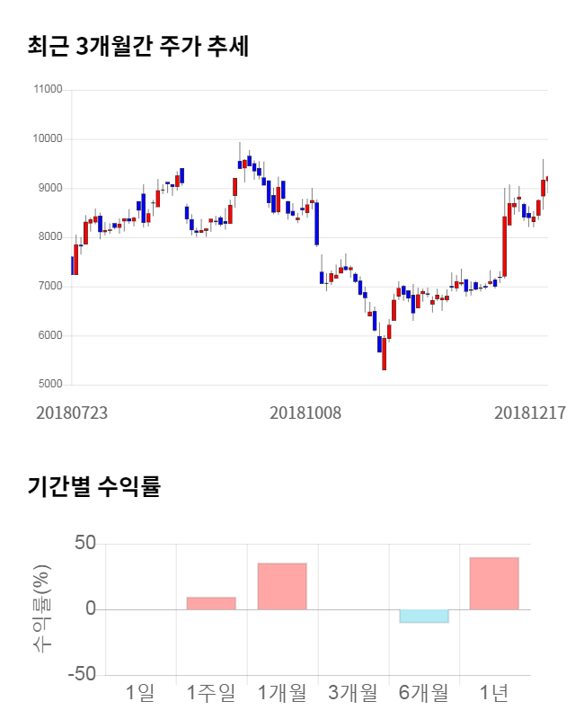The height and width of the screenshot is (728, 575).
Task: Click the 20181217 end date label
Action: click(x=530, y=413)
